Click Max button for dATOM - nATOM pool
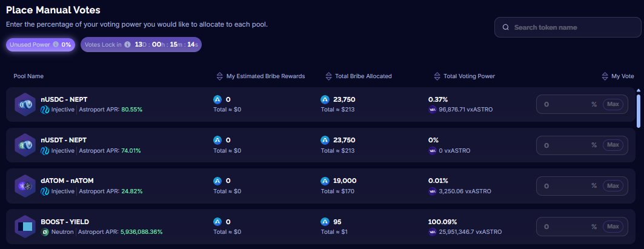This screenshot has height=249, width=644. tap(612, 186)
